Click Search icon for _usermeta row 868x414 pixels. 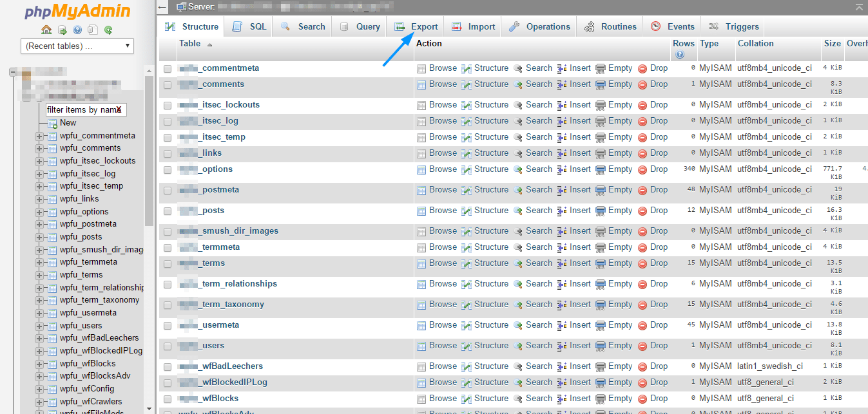click(518, 325)
